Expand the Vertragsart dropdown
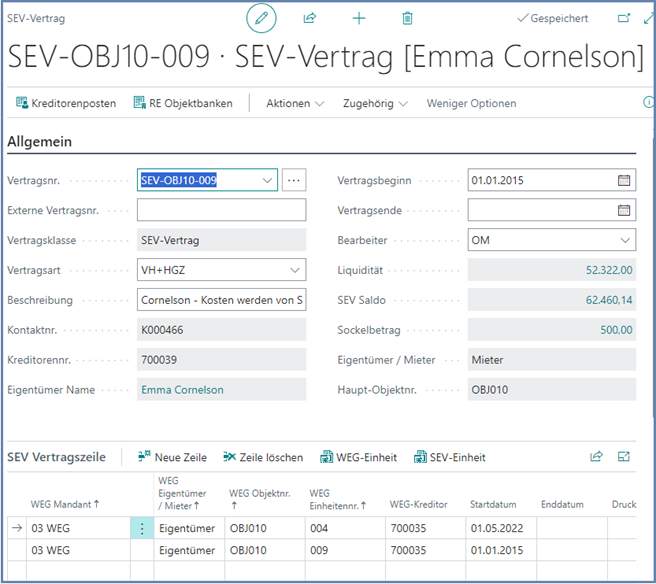This screenshot has height=584, width=656. click(294, 270)
